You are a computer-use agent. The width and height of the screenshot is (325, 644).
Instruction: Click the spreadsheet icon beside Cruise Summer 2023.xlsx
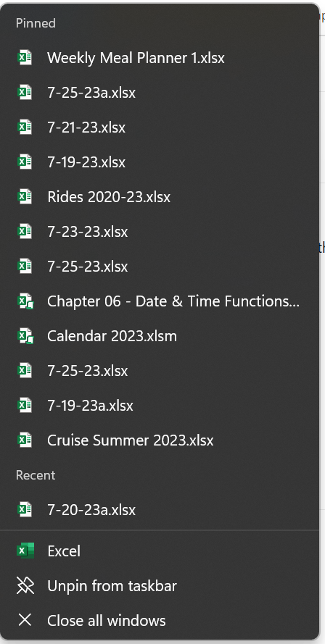pos(25,440)
